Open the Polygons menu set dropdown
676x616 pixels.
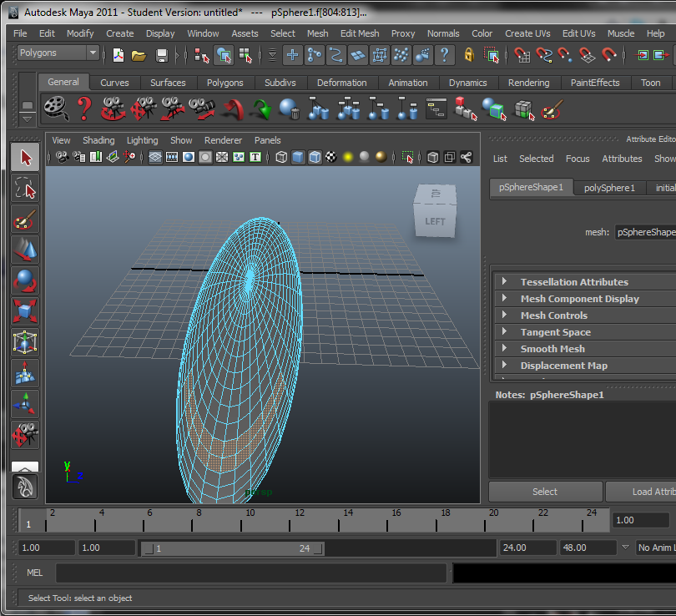click(58, 53)
